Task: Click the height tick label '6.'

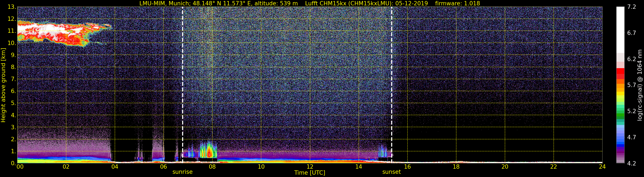Action: point(13,91)
